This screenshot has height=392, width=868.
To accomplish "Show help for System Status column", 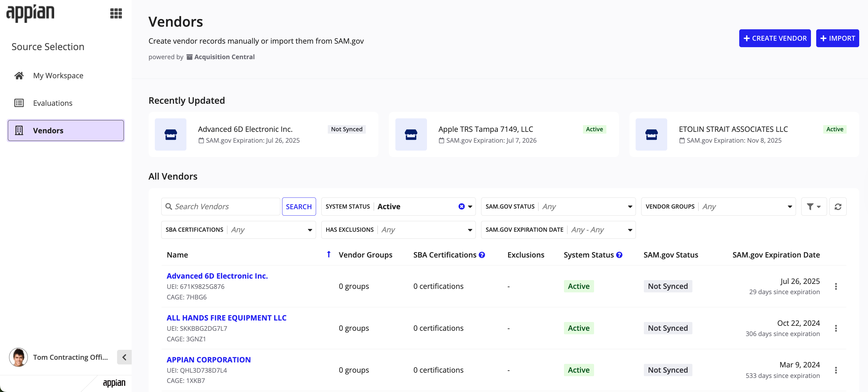I will pyautogui.click(x=619, y=255).
